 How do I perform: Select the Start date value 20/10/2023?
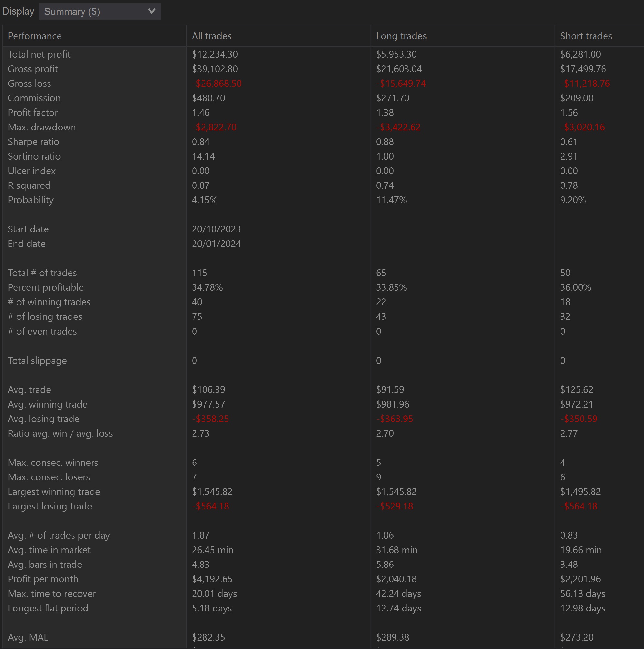click(216, 229)
